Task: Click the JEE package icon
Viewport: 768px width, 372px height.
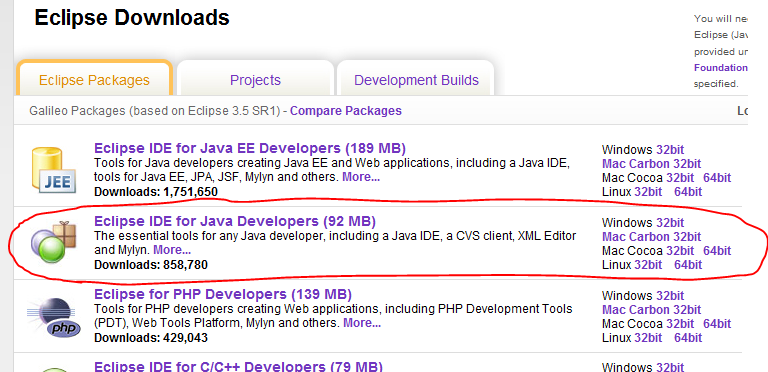Action: click(53, 169)
